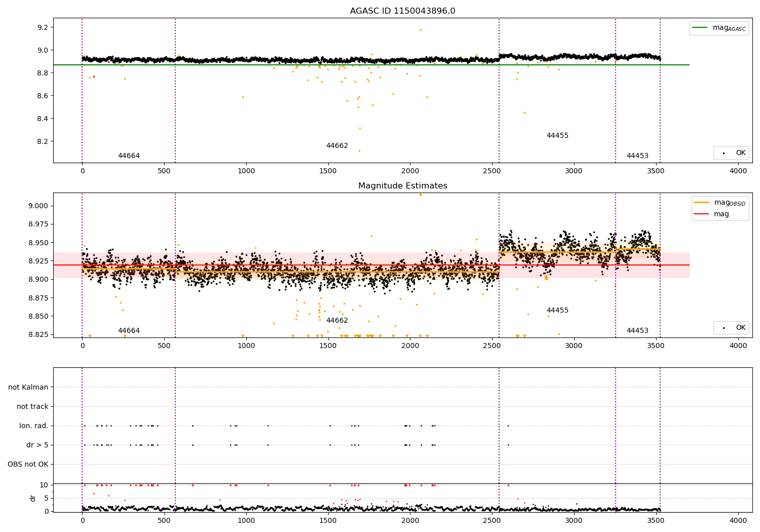Click x-axis tick 3000 in Magnitude Estimates plot
The height and width of the screenshot is (532, 760).
click(574, 346)
